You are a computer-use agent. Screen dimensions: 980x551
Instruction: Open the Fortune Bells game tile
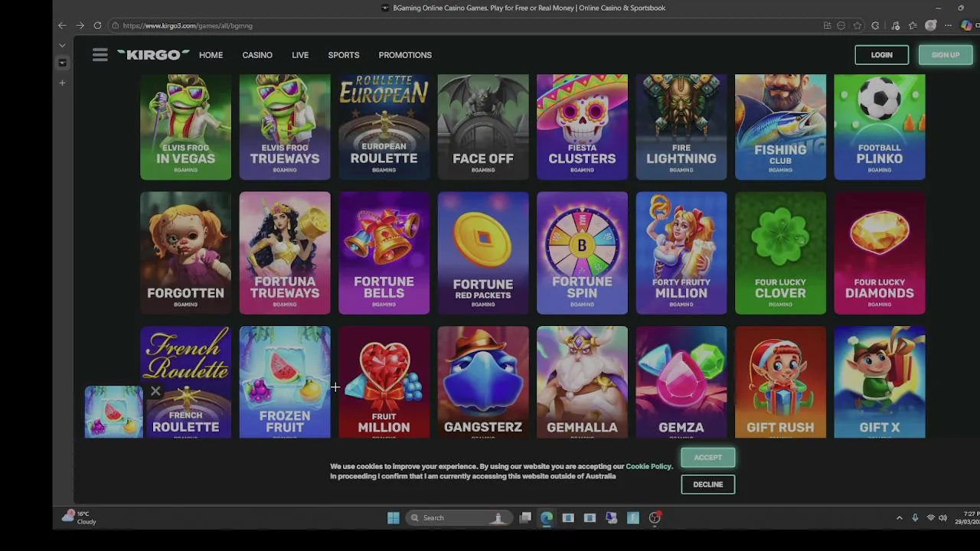(384, 253)
